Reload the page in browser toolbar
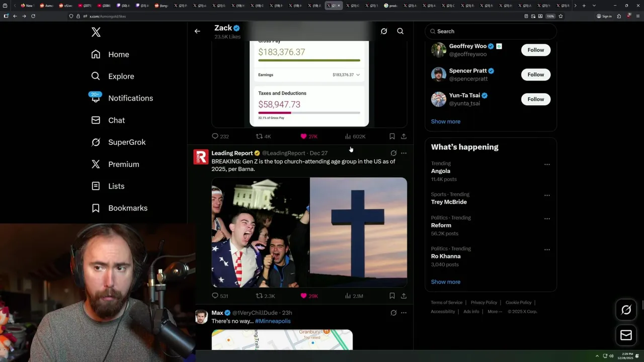644x362 pixels. 33,16
